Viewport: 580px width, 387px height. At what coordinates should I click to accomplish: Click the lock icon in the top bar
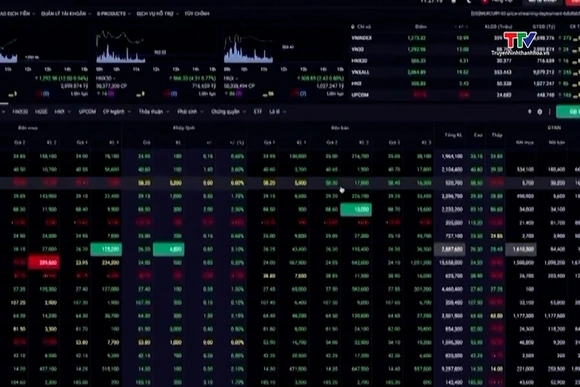tap(453, 1)
